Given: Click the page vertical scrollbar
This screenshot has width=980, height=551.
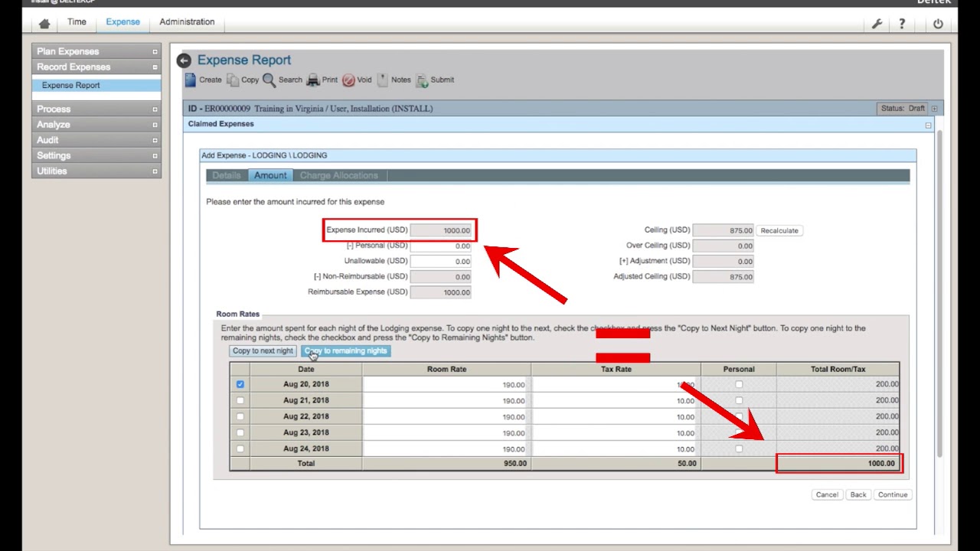Looking at the screenshot, I should pyautogui.click(x=939, y=295).
